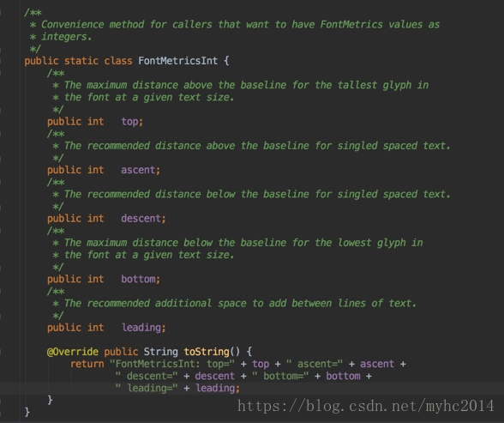Click the opening brace after FontMetricsInt

click(x=226, y=61)
